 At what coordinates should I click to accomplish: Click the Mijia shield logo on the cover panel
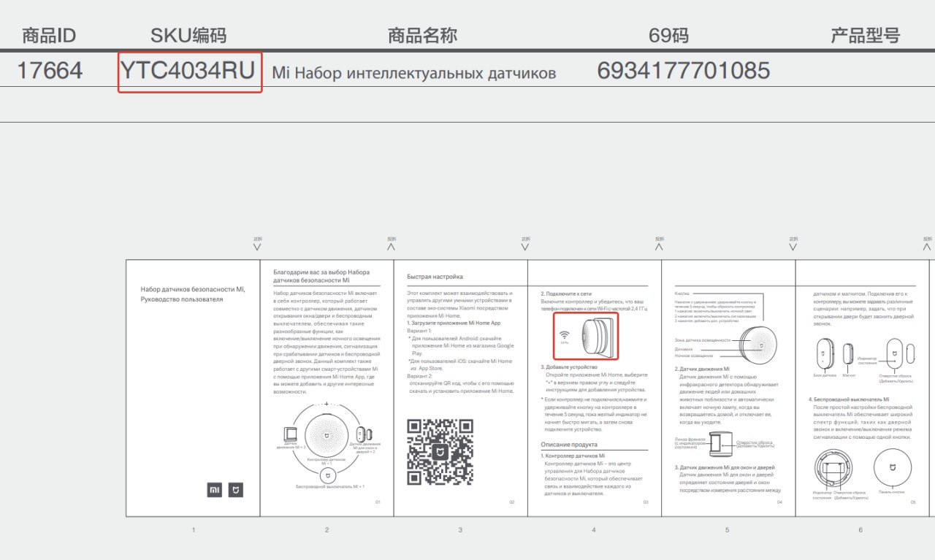click(235, 490)
